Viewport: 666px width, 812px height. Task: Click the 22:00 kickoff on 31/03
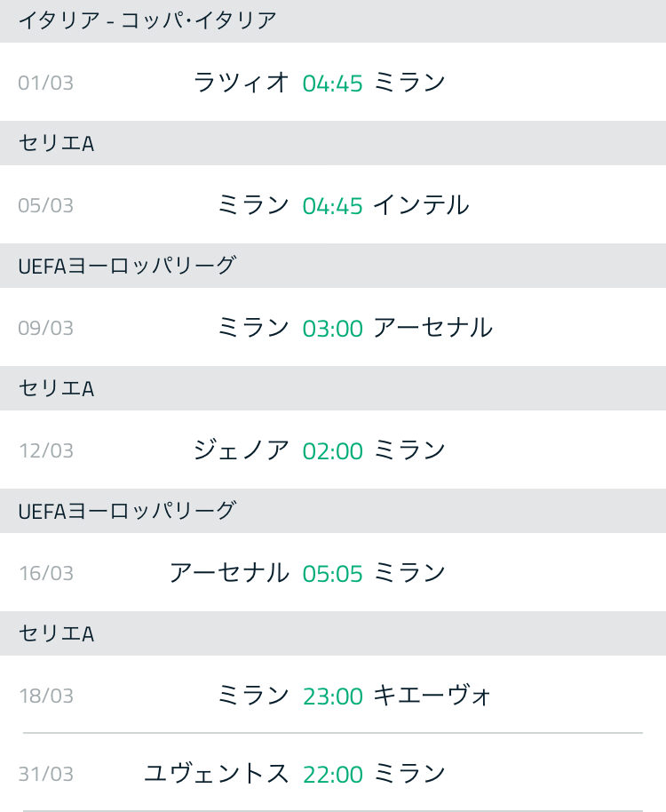point(332,775)
